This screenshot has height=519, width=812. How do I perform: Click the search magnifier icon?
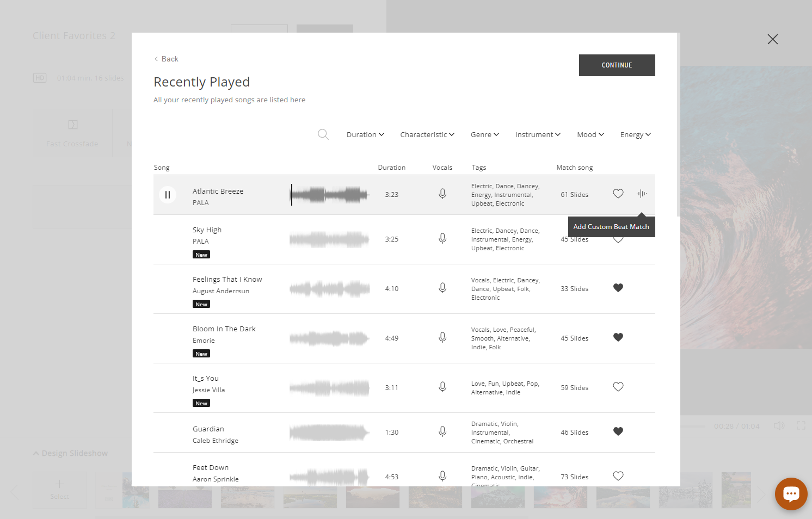click(x=323, y=134)
